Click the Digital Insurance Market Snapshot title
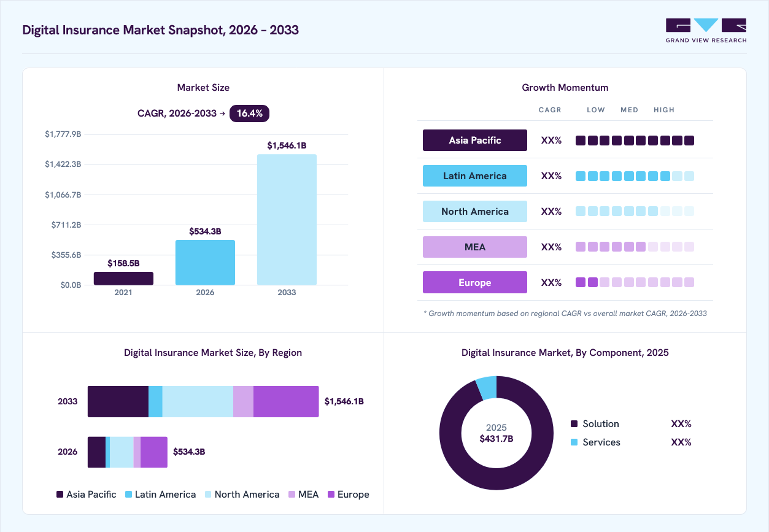The height and width of the screenshot is (532, 769). pos(161,30)
